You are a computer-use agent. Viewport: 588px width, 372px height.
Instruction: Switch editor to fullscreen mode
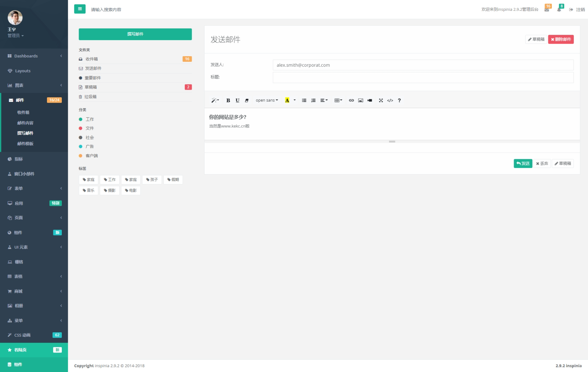click(x=381, y=100)
